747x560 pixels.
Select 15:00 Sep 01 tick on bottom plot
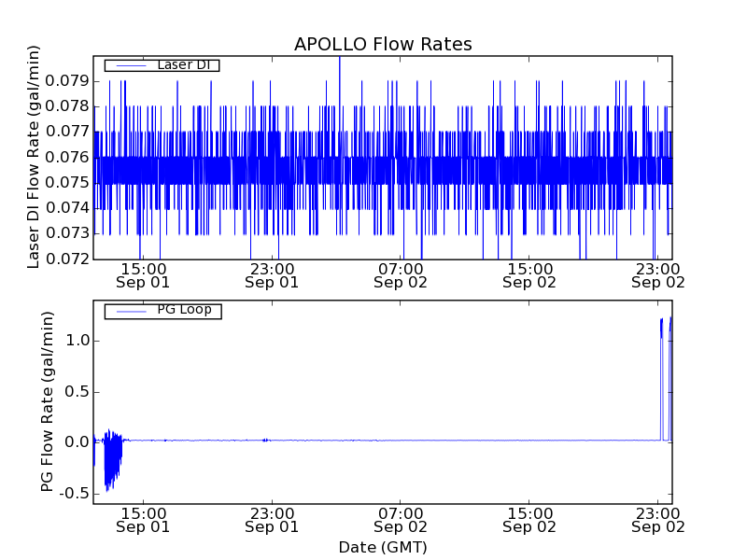click(x=143, y=519)
